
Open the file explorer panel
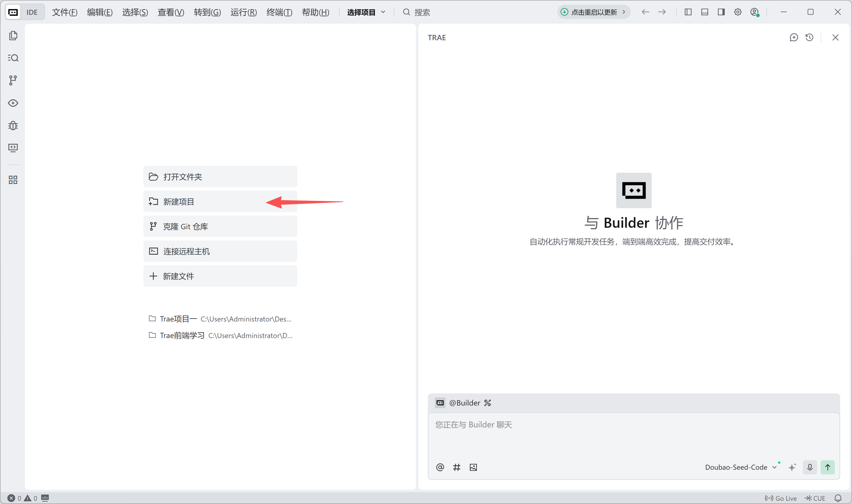click(13, 36)
